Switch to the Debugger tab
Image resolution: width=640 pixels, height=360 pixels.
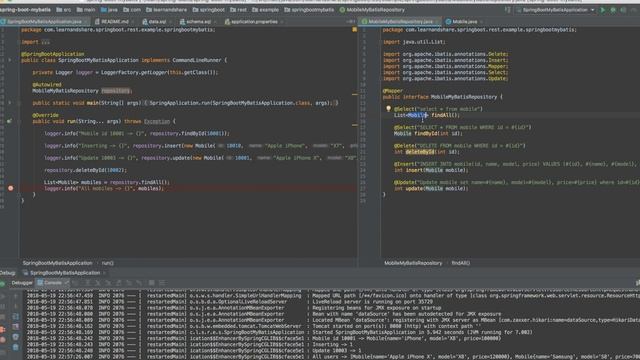(22, 283)
